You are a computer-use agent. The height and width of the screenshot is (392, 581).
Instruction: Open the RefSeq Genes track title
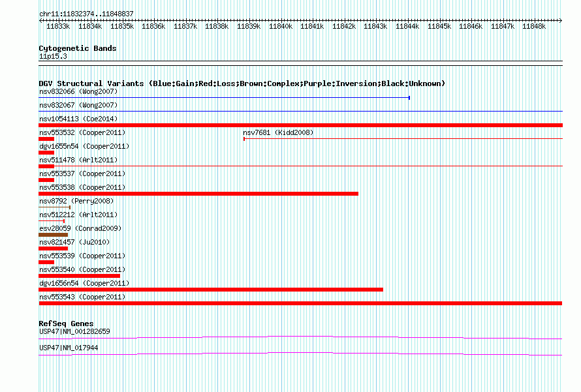coord(66,323)
